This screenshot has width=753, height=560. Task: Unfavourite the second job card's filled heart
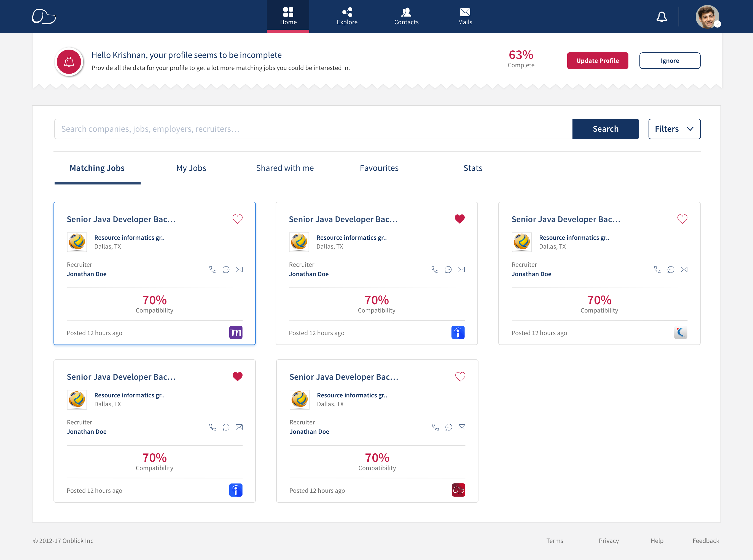459,219
